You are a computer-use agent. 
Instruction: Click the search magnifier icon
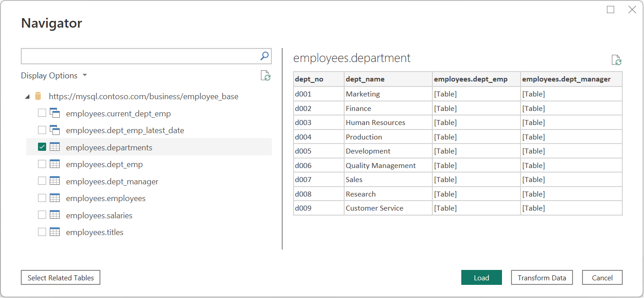pos(265,56)
